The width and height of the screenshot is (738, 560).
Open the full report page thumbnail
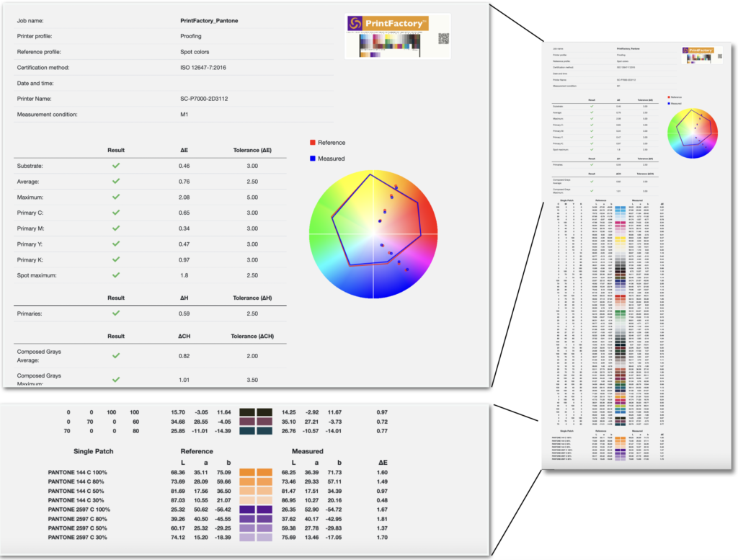(637, 256)
